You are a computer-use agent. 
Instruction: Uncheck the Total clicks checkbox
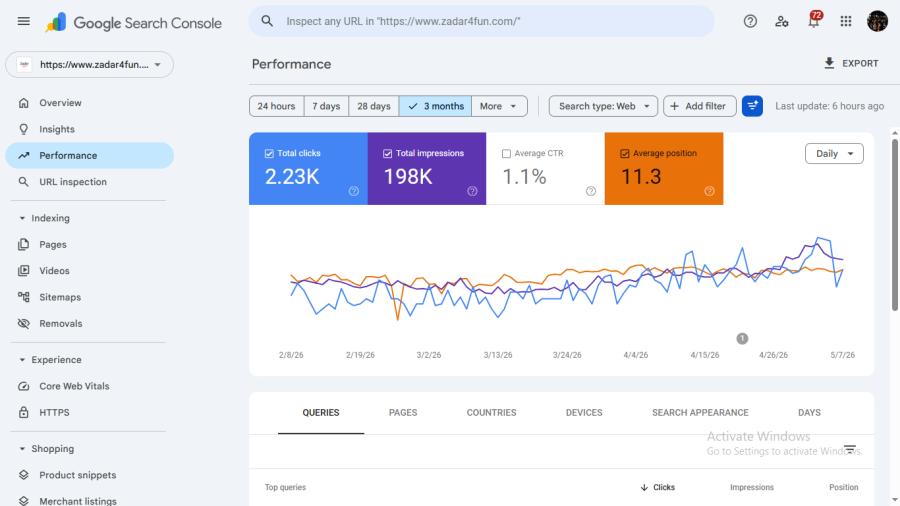[x=269, y=154]
